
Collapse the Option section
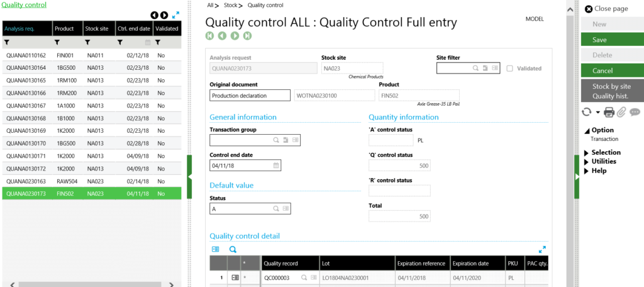click(587, 130)
